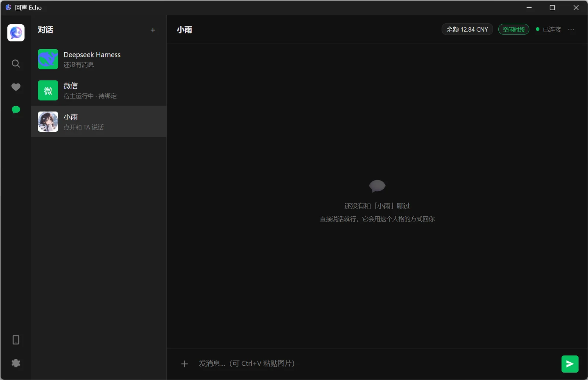Maximize the 回声 Echo window
This screenshot has width=588, height=380.
coord(552,7)
